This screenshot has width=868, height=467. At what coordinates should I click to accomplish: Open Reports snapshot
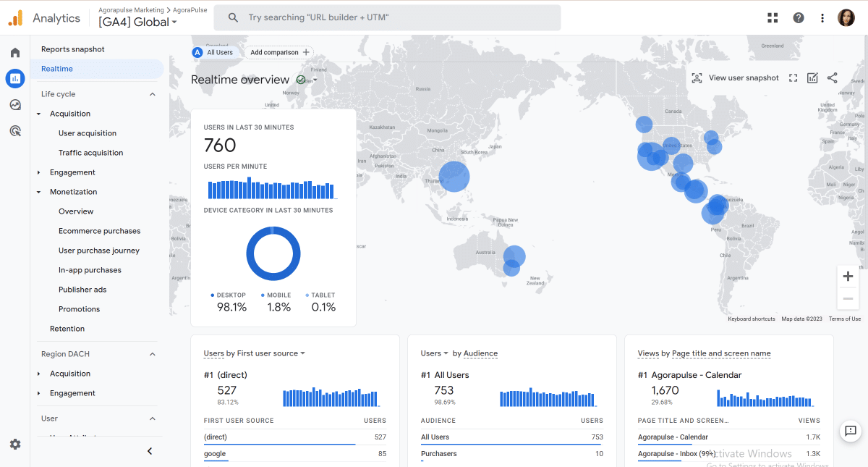(73, 49)
